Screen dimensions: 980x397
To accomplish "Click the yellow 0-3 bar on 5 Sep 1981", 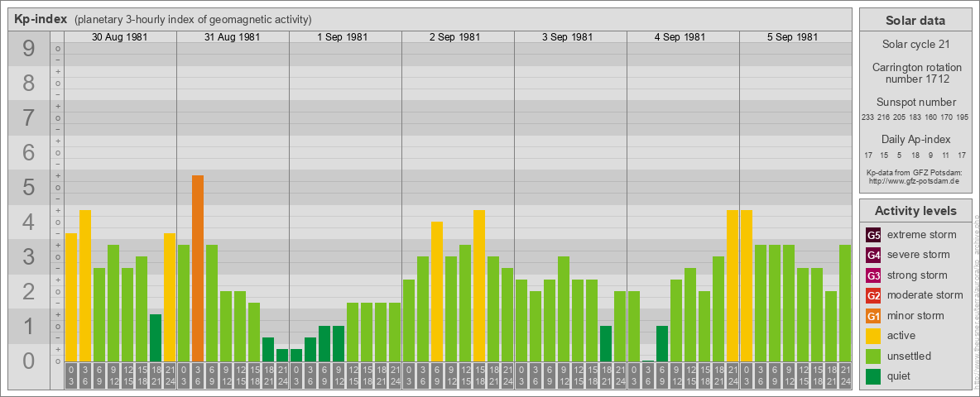I will click(747, 286).
